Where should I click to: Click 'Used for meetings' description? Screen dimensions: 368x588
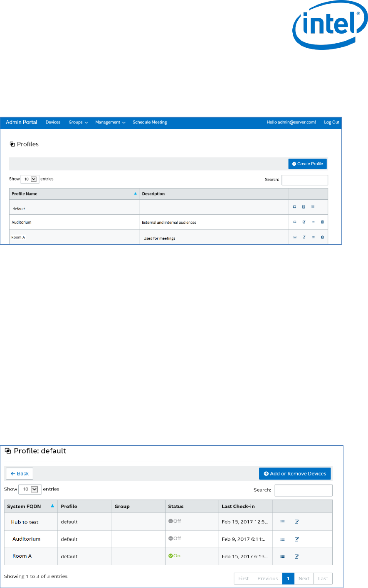(160, 238)
